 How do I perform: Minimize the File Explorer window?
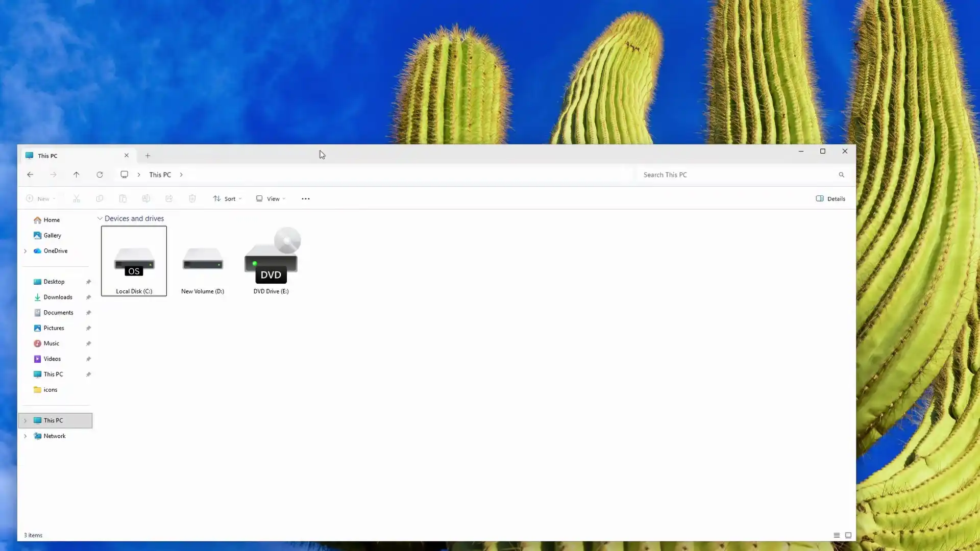click(x=801, y=151)
